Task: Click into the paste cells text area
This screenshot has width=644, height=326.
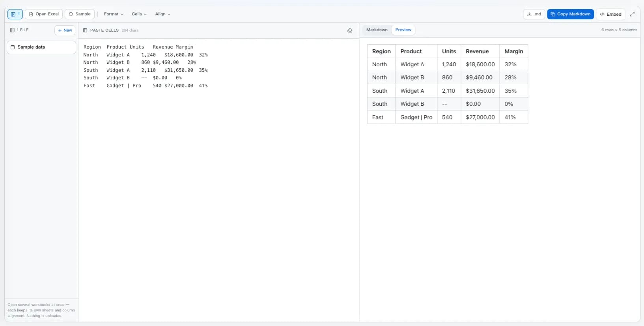Action: pyautogui.click(x=218, y=180)
